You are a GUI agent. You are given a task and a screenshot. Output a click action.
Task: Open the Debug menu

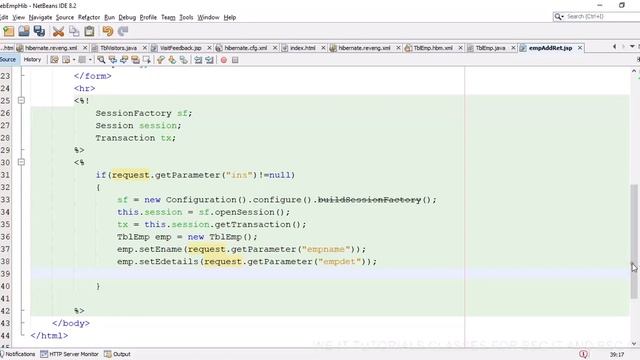click(x=127, y=17)
